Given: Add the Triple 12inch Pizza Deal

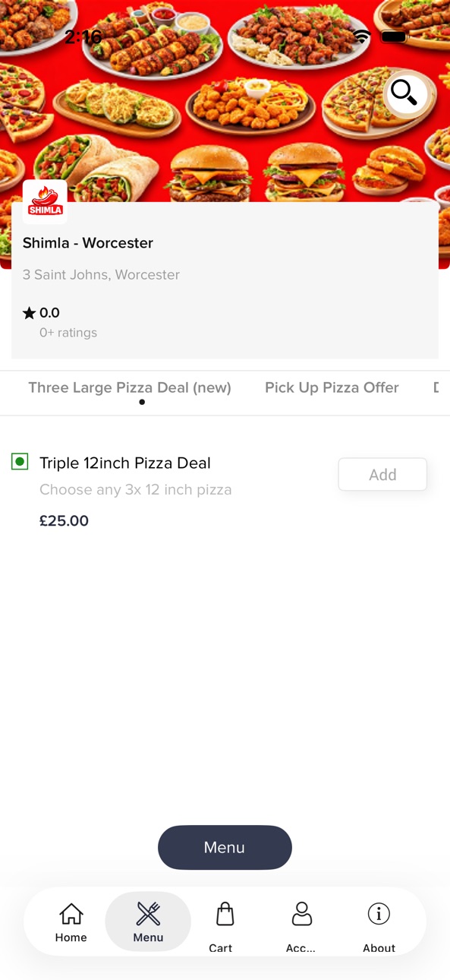Looking at the screenshot, I should [382, 474].
